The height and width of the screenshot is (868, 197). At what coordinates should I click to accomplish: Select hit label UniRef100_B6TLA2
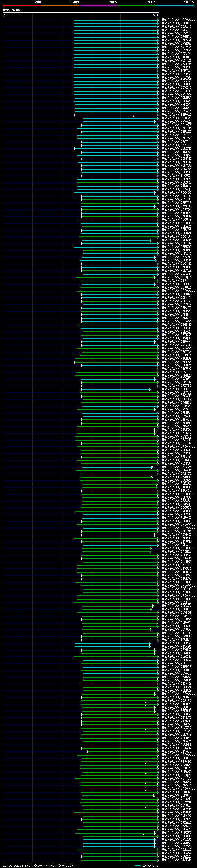[x=177, y=91]
